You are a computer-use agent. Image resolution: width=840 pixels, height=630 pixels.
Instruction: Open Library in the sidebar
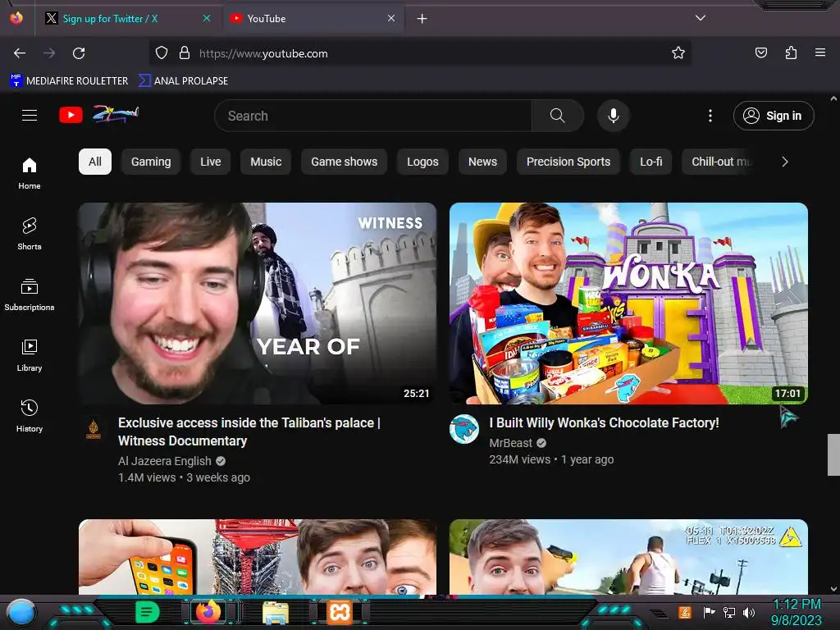(30, 355)
